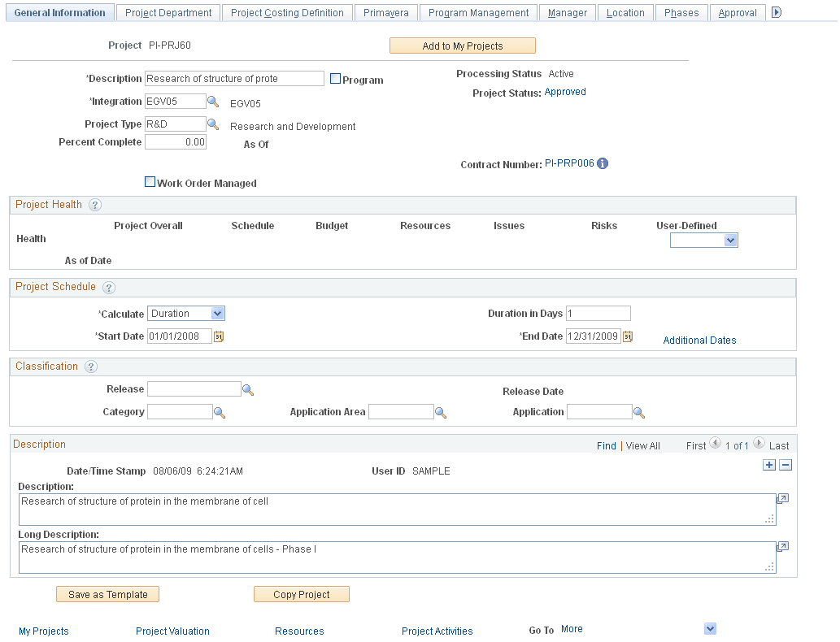This screenshot has height=642, width=840.
Task: Open the Go To More dropdown
Action: [x=710, y=628]
